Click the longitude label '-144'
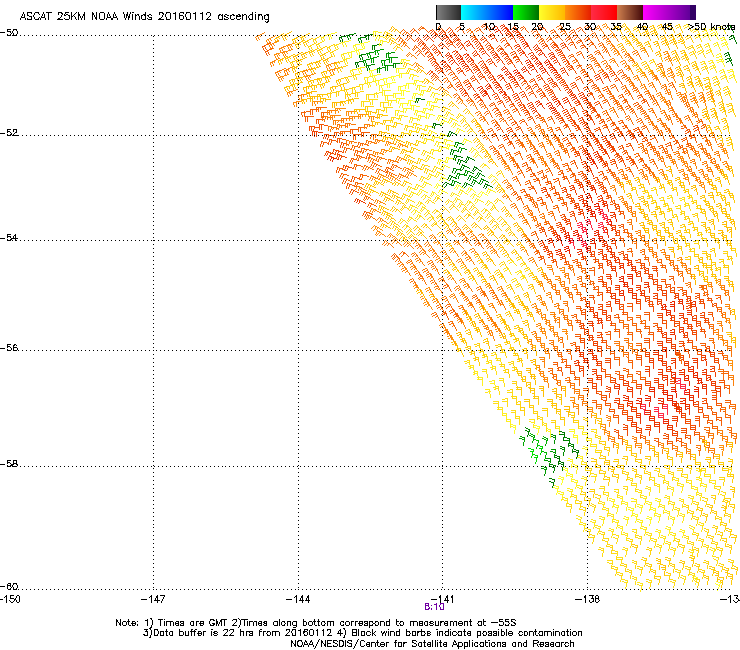The height and width of the screenshot is (650, 740). (298, 599)
